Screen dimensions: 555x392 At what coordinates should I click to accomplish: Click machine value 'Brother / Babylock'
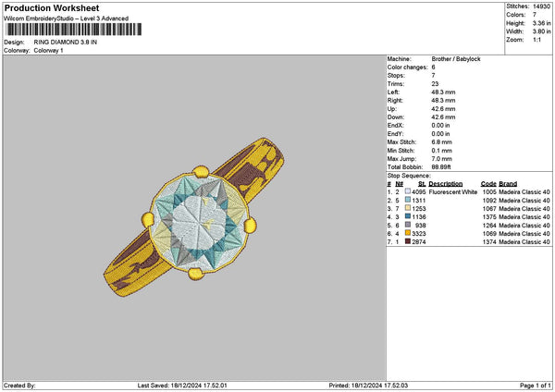click(456, 59)
